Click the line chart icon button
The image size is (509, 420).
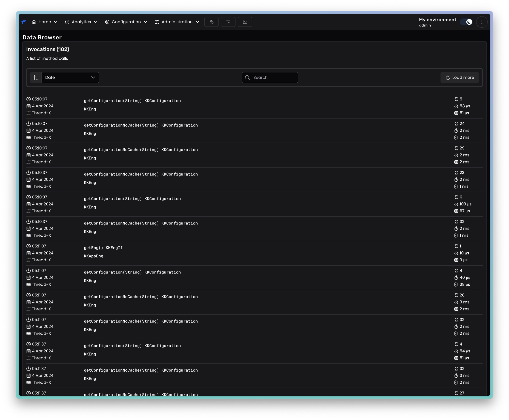[x=245, y=22]
